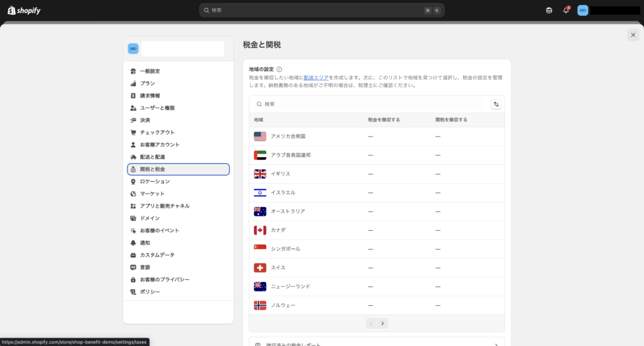Open プラン settings
Screen dimensions: 644x346
tap(178, 84)
